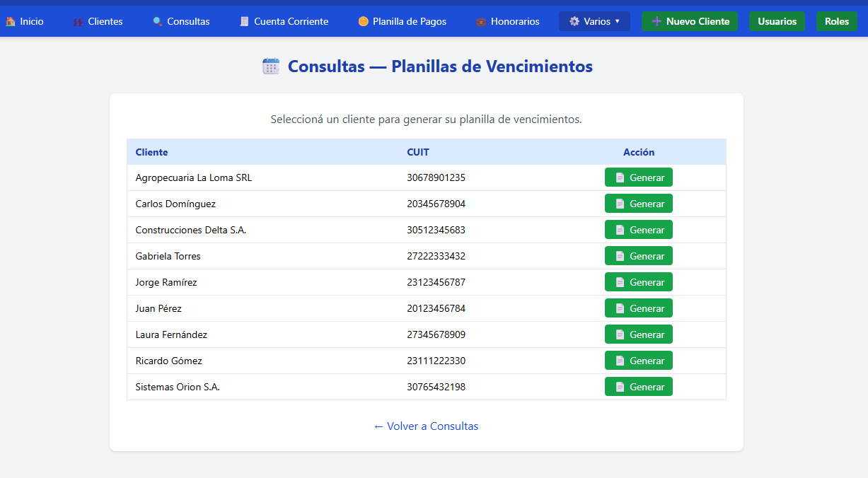Click the Roles button
The image size is (868, 478).
click(x=837, y=21)
